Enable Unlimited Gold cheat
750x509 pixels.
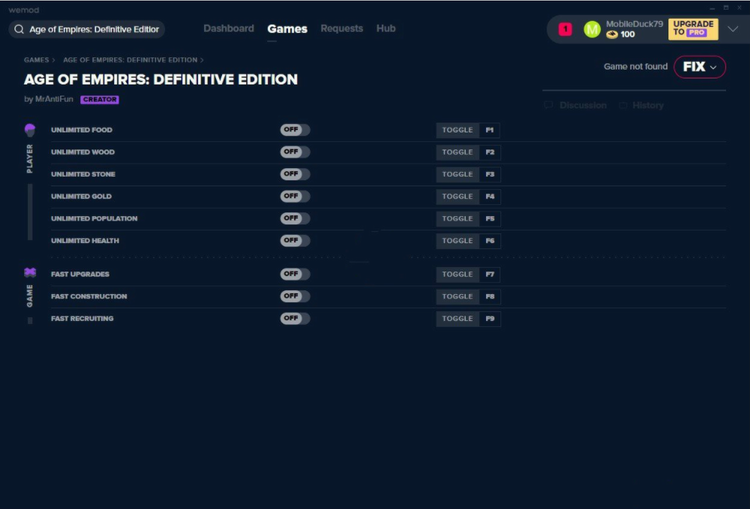pos(295,196)
